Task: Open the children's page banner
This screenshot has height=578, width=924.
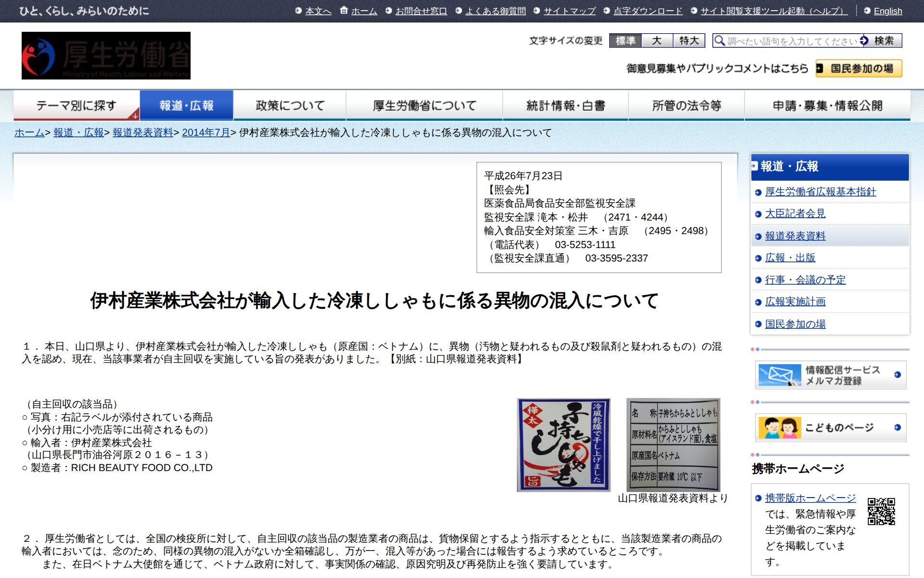Action: click(x=830, y=427)
